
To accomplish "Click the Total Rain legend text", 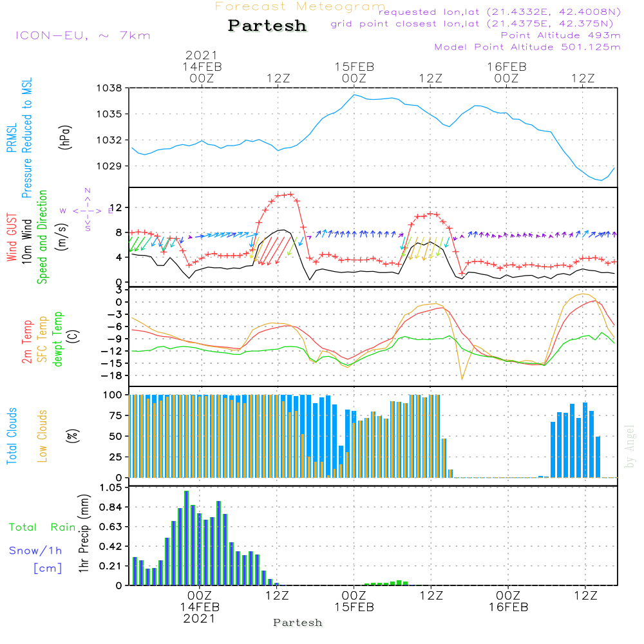I will tap(43, 527).
